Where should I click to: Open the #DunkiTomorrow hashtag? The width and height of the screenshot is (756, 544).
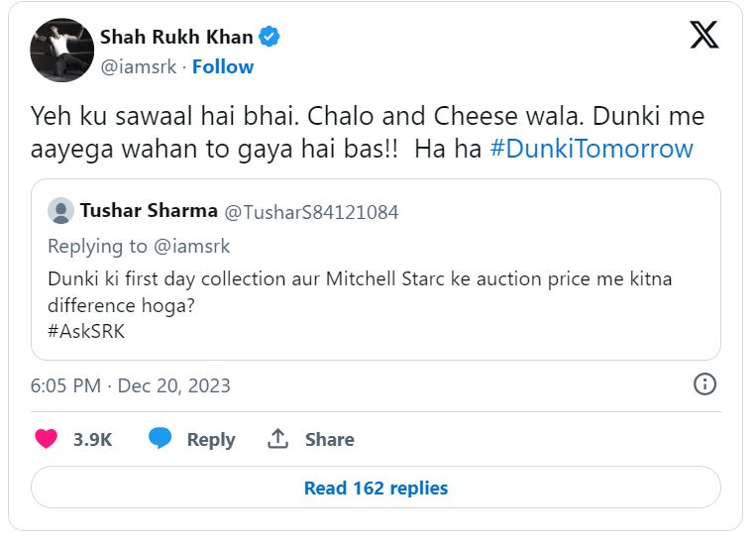[x=592, y=149]
